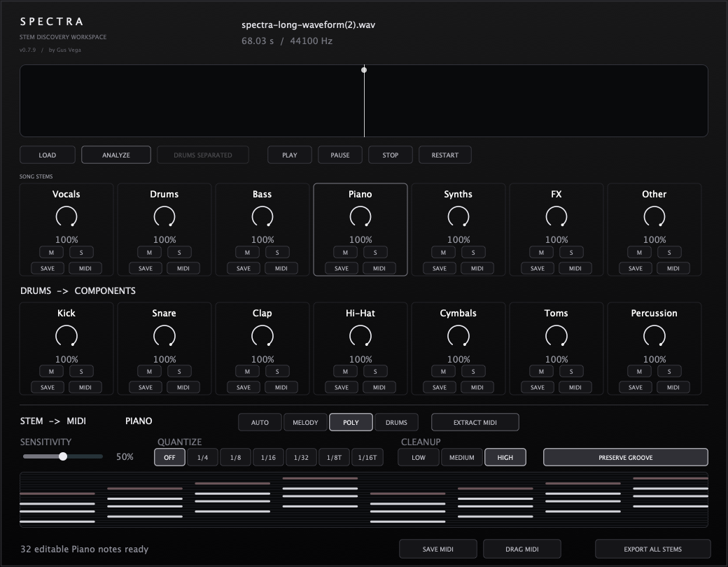Set quantize to 1/32
Image resolution: width=728 pixels, height=567 pixels.
point(301,457)
